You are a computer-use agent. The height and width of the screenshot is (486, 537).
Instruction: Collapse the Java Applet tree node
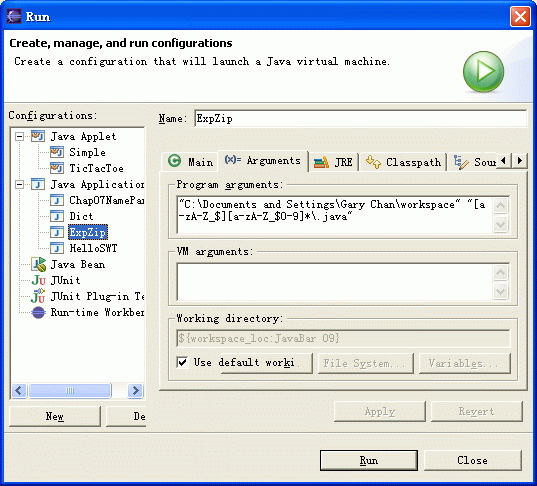(x=20, y=137)
